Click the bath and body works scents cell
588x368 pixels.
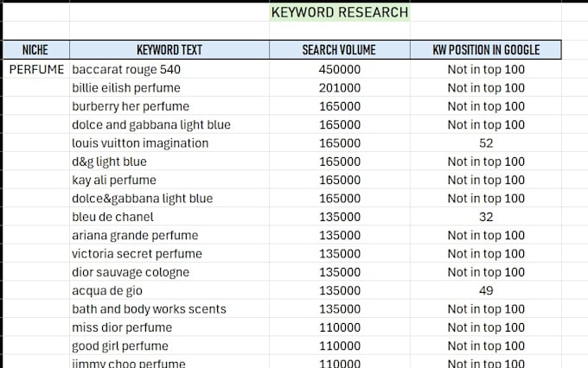click(x=169, y=308)
